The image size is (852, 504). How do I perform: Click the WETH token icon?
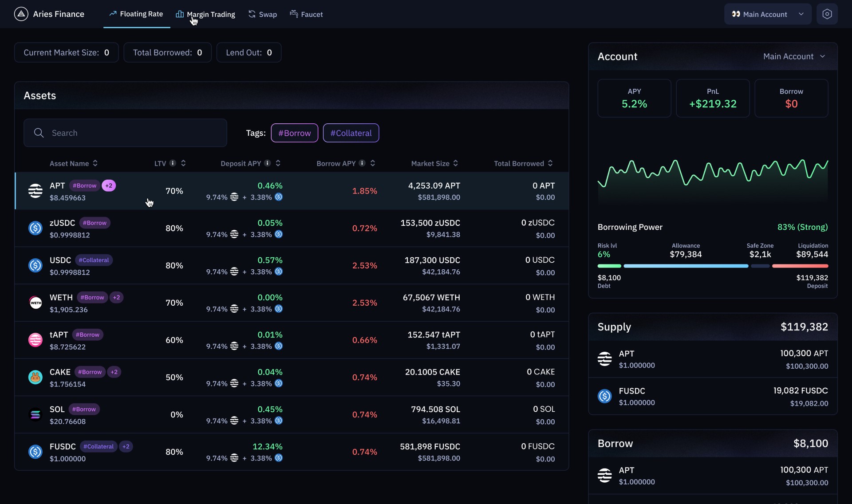tap(35, 303)
